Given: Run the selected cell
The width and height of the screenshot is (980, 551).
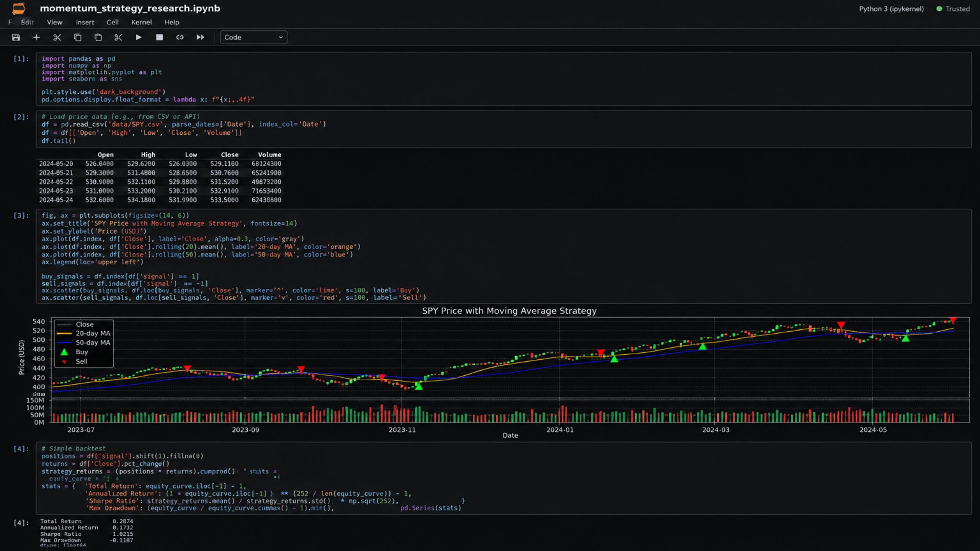Looking at the screenshot, I should [x=139, y=37].
